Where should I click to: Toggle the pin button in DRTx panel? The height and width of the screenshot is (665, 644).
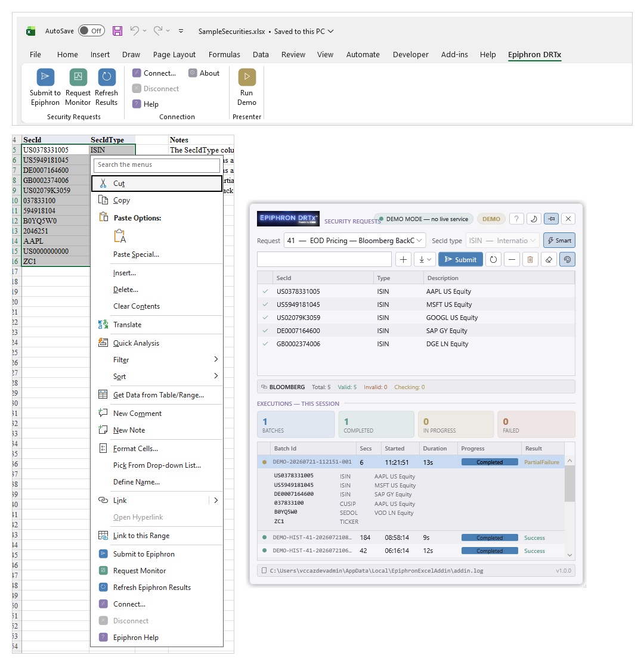(x=551, y=219)
